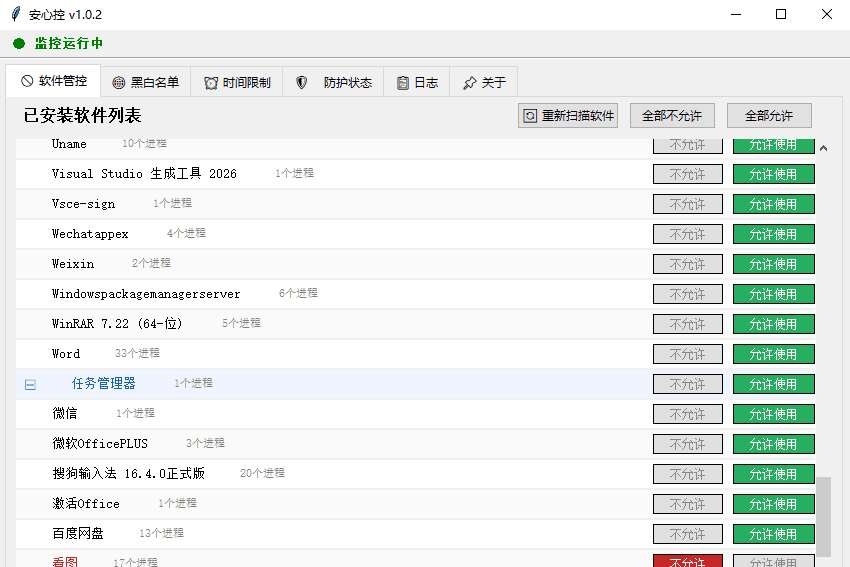Click the list scrollbar thumb

[823, 517]
